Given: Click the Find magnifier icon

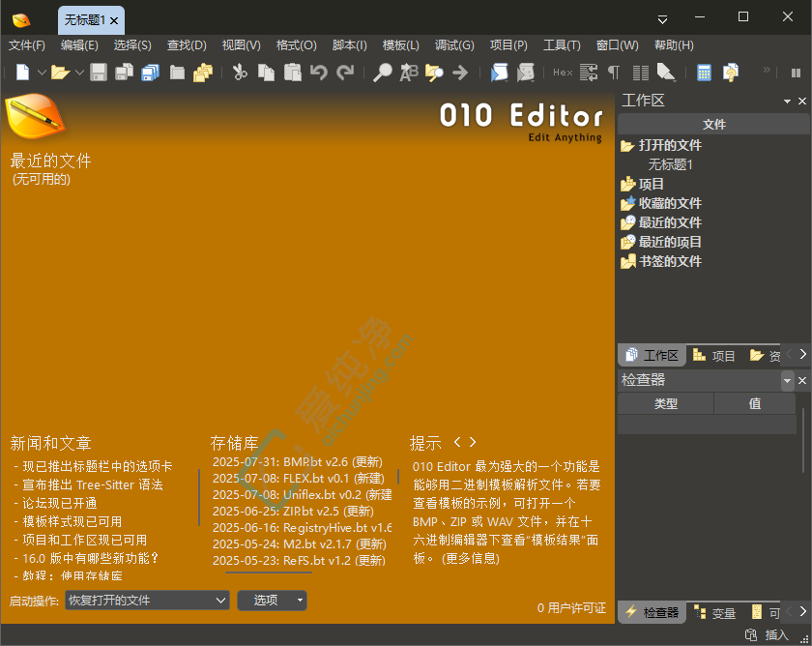Looking at the screenshot, I should click(383, 73).
